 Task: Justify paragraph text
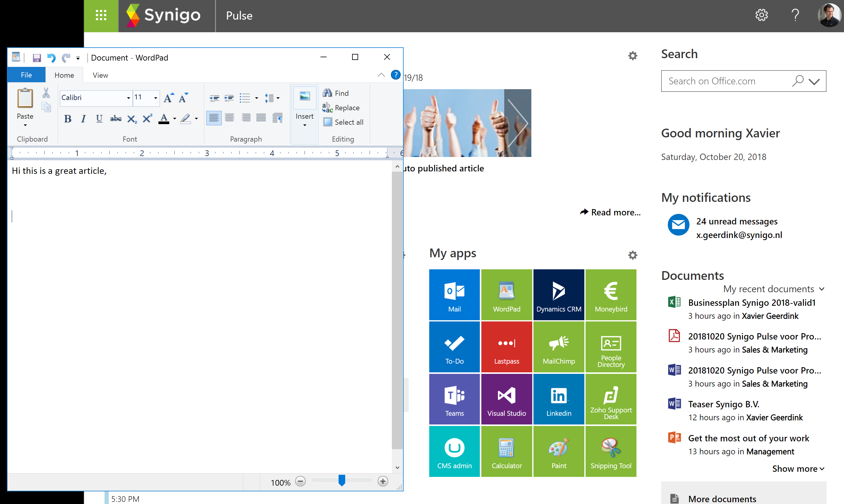261,118
